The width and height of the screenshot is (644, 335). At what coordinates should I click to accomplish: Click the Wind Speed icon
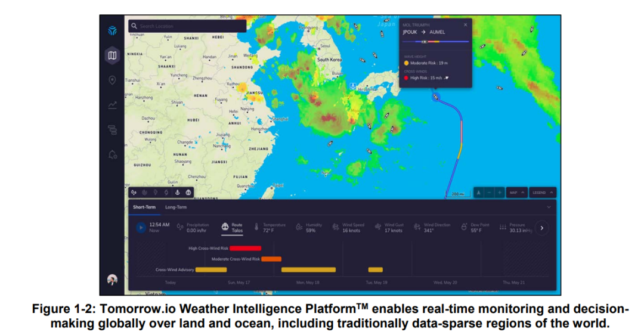tap(336, 227)
